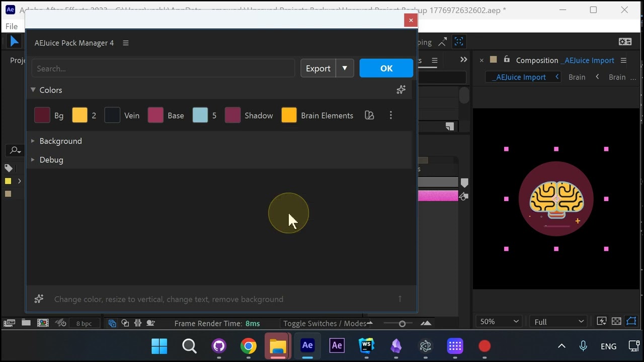Adjust the timeline zoom slider

[402, 323]
